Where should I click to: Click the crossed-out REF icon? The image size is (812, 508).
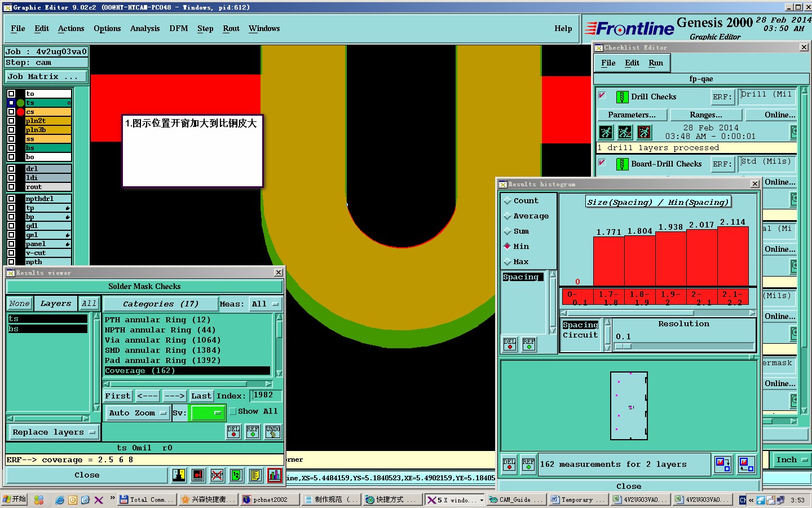click(217, 475)
